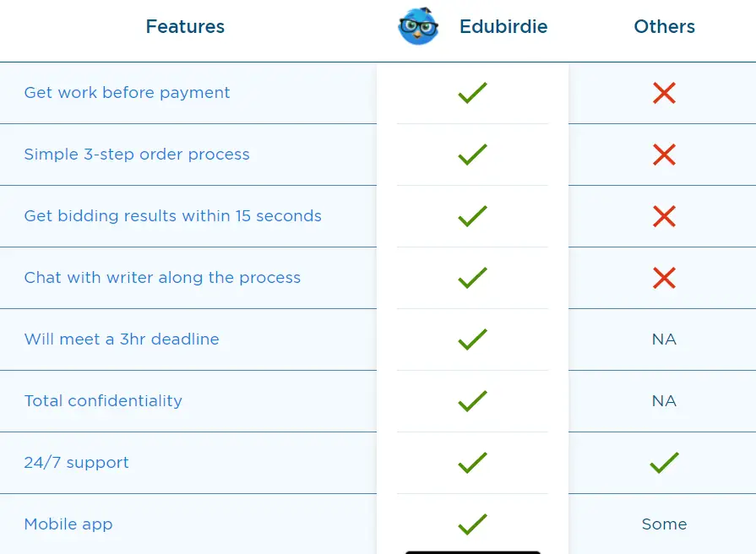
Task: Click the Edubirdie bird mascot logo
Action: click(x=418, y=26)
